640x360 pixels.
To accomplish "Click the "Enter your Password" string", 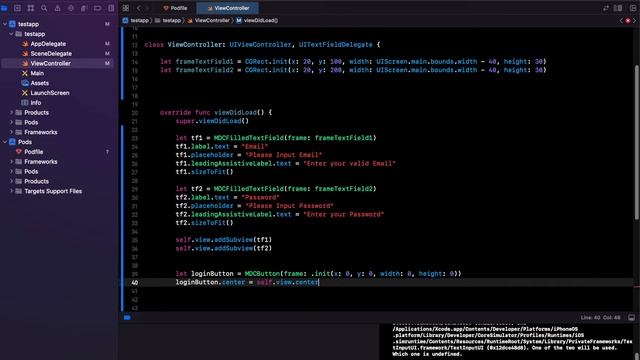I will (x=343, y=214).
